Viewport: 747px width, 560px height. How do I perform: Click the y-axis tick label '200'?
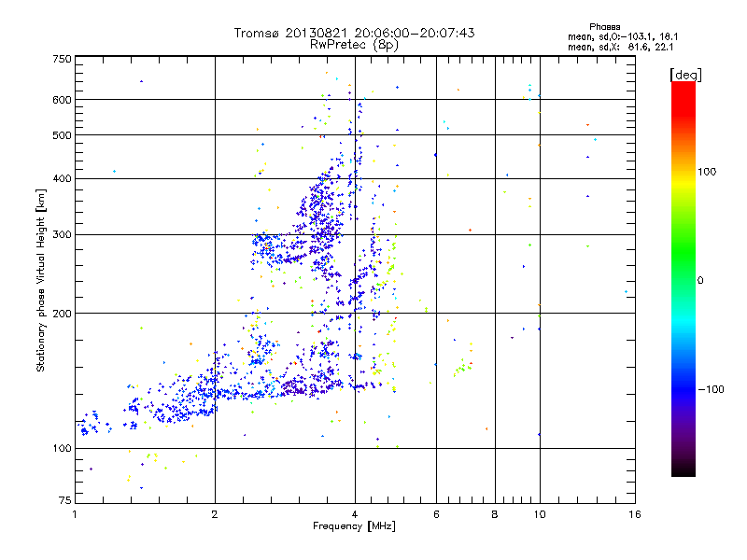pos(63,314)
